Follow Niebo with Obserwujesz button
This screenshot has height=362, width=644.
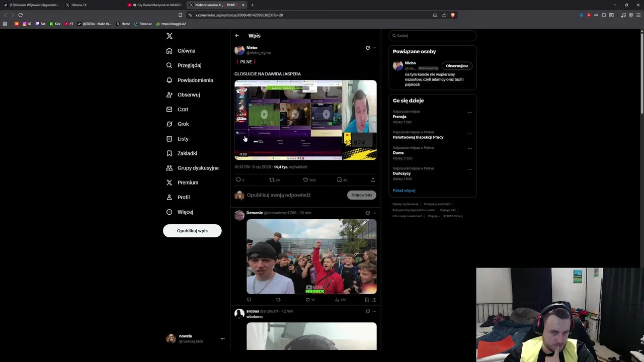(x=457, y=66)
